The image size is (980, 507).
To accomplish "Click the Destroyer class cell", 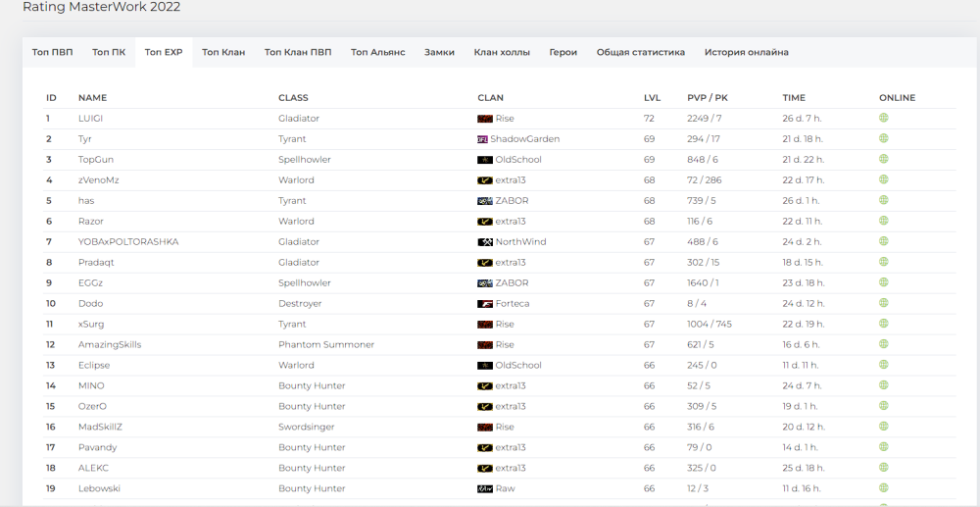I will pos(301,304).
